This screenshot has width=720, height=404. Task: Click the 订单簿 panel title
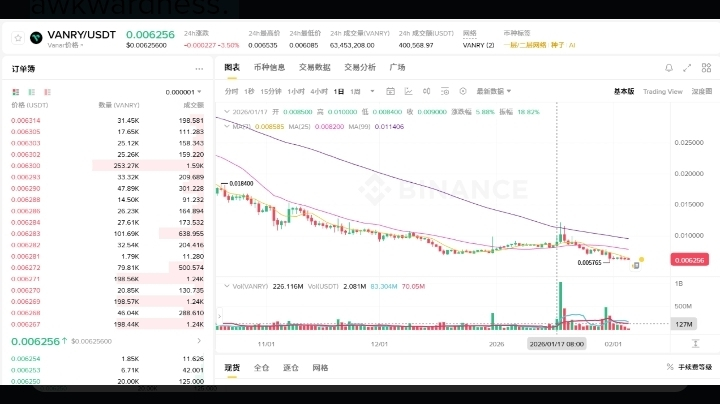click(23, 69)
